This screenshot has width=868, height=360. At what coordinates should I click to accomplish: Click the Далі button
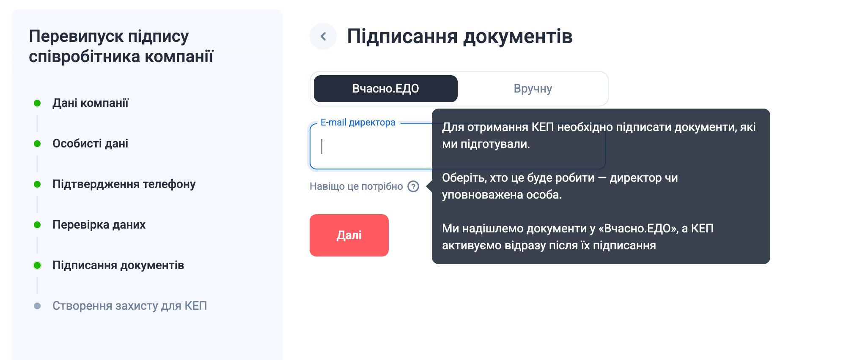click(349, 235)
